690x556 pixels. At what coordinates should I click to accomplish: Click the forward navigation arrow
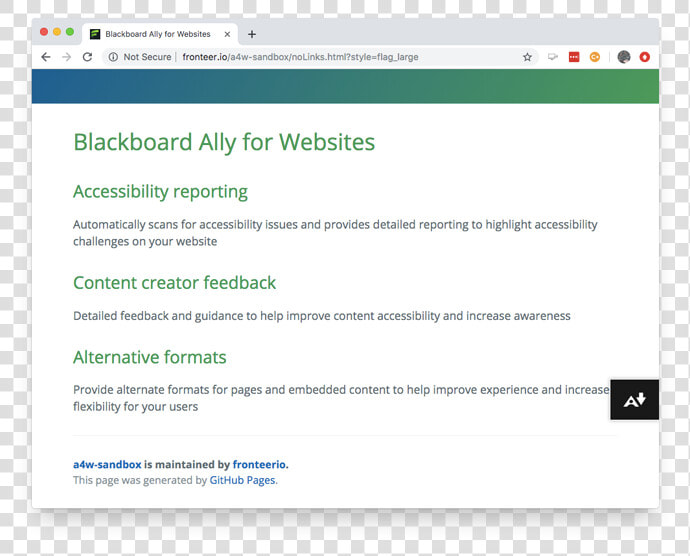click(x=66, y=57)
